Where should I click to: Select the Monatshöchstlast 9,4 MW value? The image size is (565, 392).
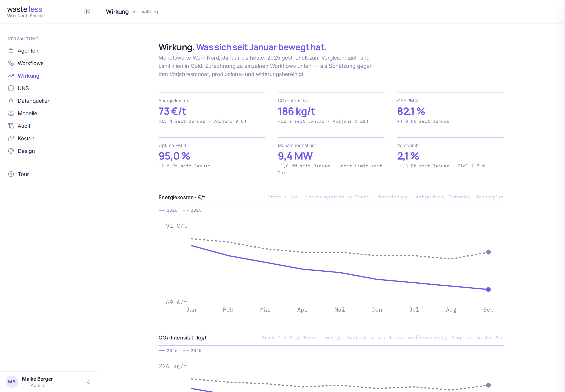click(x=295, y=156)
